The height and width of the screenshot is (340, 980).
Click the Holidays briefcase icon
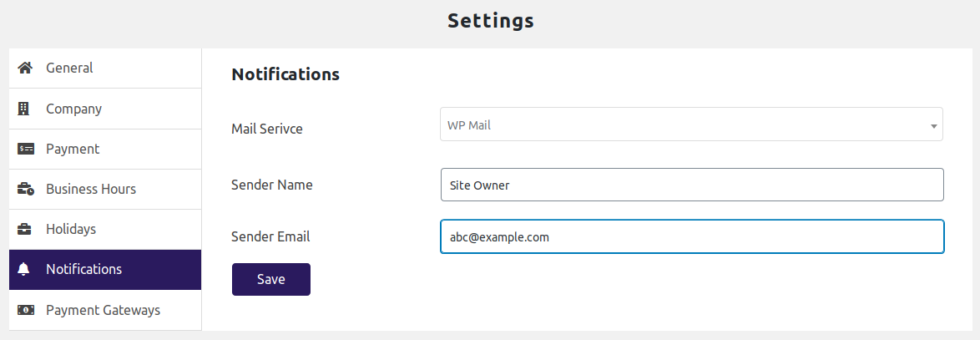click(25, 229)
